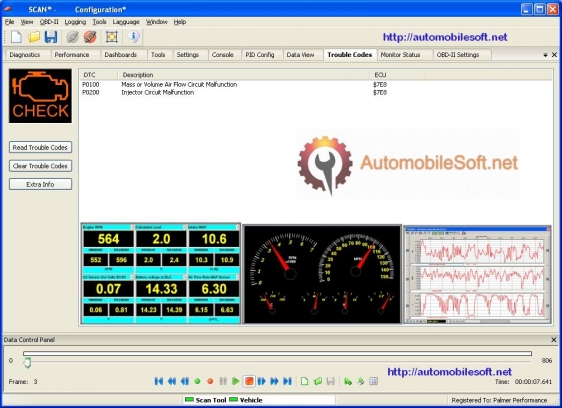Click the frame position slider handle
The image size is (562, 408).
tap(27, 363)
